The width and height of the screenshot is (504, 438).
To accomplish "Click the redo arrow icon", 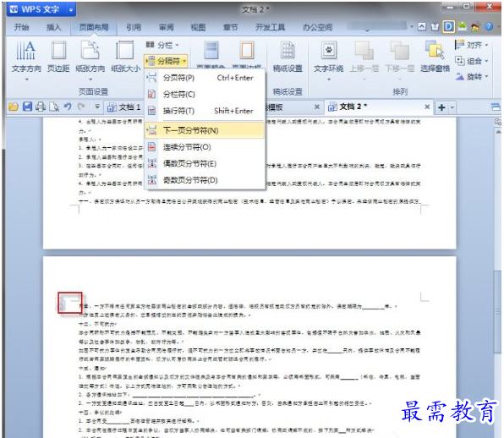I will pyautogui.click(x=81, y=107).
